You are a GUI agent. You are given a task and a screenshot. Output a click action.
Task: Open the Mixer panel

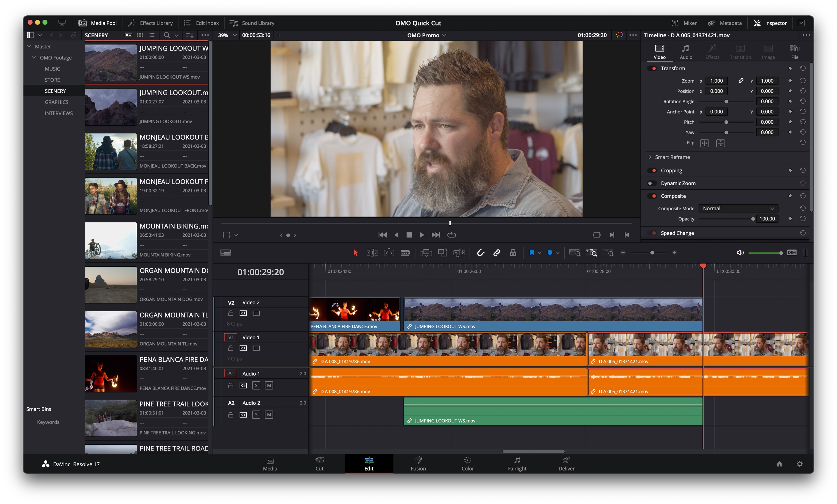(x=684, y=23)
